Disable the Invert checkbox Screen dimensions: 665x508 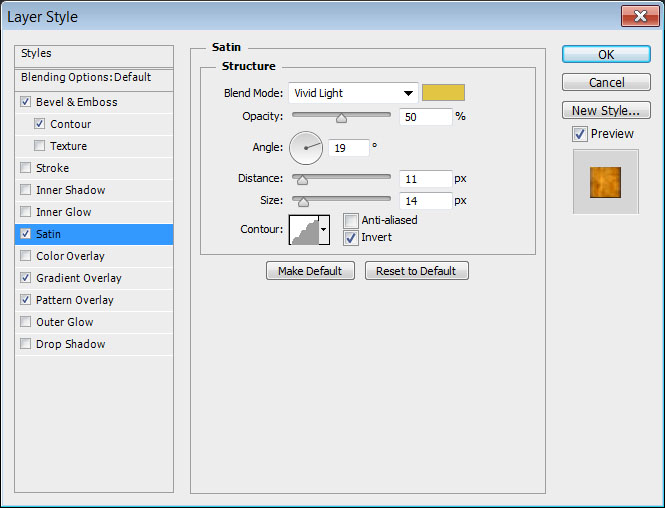pyautogui.click(x=351, y=238)
